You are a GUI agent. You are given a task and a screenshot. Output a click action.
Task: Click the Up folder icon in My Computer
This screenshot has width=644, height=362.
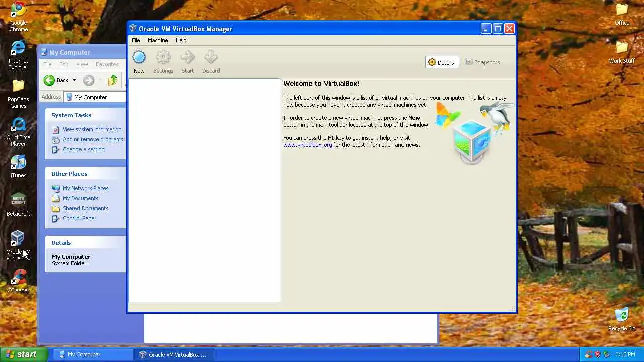click(113, 80)
